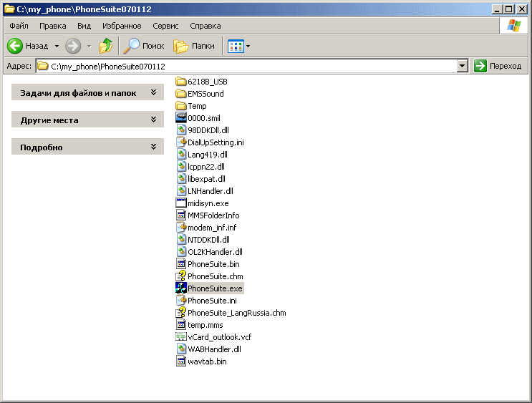Select the DialUpSetting.ini file icon
Screen dimensions: 532x403
(181, 142)
